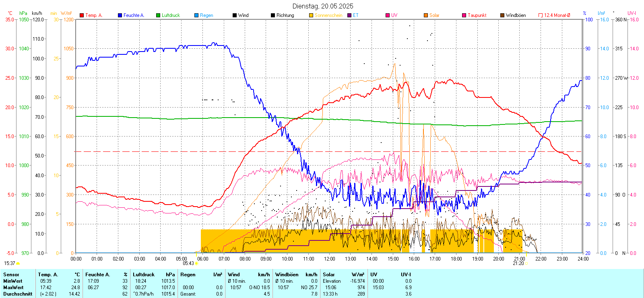
Task: Click the chart title Dienstag, 20.05.2025
Action: 323,6
